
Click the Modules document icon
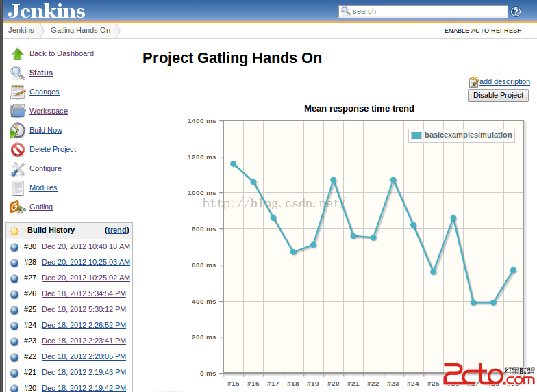(x=18, y=187)
